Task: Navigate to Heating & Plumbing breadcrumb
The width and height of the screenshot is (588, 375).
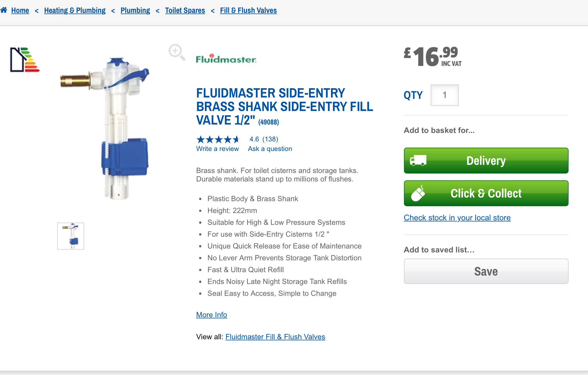Action: click(75, 10)
